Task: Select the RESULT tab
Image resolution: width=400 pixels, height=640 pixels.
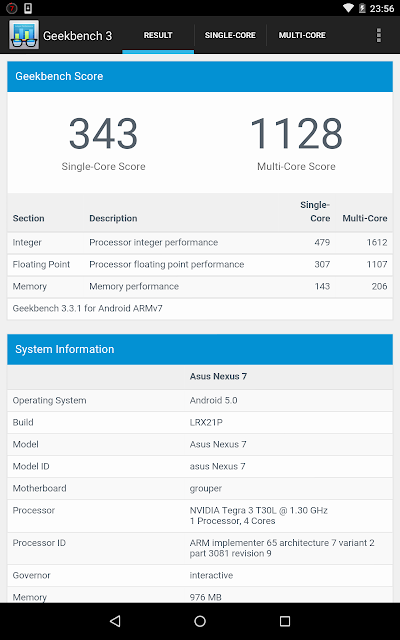Action: [x=158, y=36]
